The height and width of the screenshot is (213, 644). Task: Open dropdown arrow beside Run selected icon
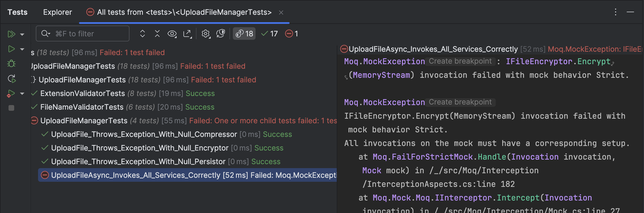point(22,49)
